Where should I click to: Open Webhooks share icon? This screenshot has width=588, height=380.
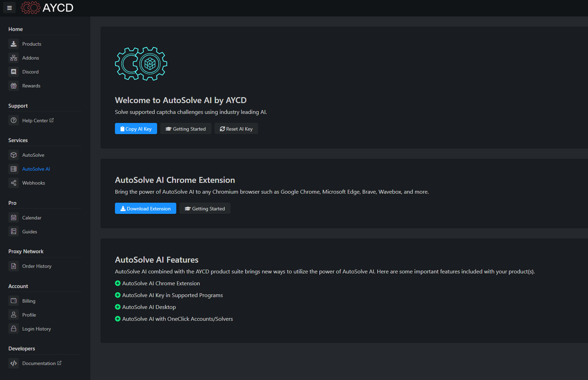(14, 183)
